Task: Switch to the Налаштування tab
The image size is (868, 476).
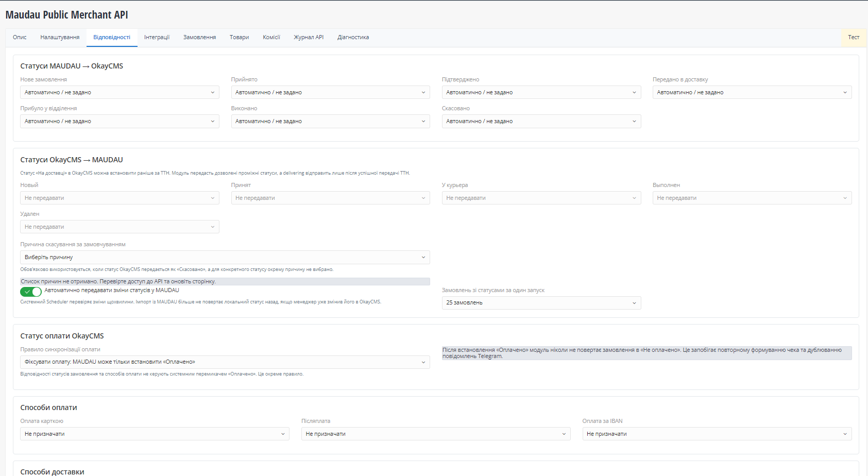Action: (x=60, y=38)
